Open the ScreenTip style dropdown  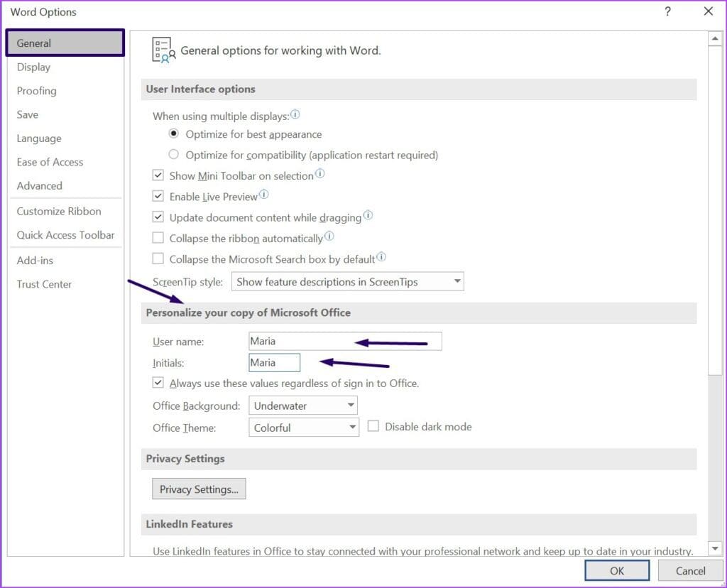click(x=348, y=281)
